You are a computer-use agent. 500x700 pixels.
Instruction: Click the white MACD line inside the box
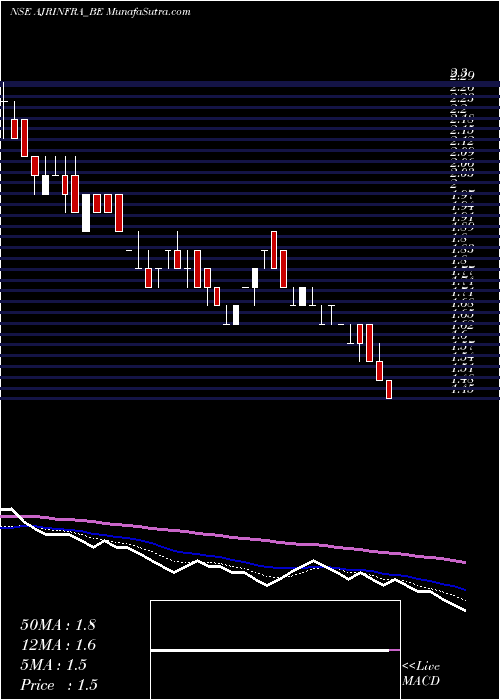[270, 650]
